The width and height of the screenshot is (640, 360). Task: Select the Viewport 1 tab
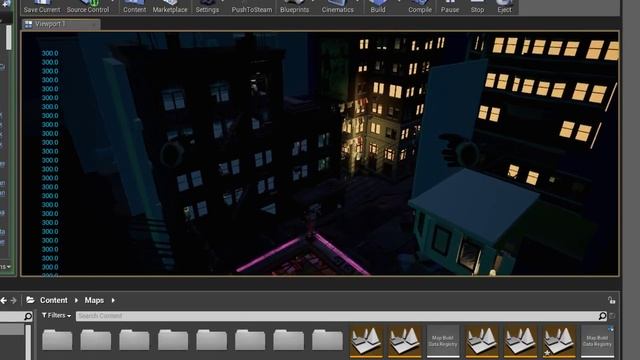pyautogui.click(x=60, y=24)
